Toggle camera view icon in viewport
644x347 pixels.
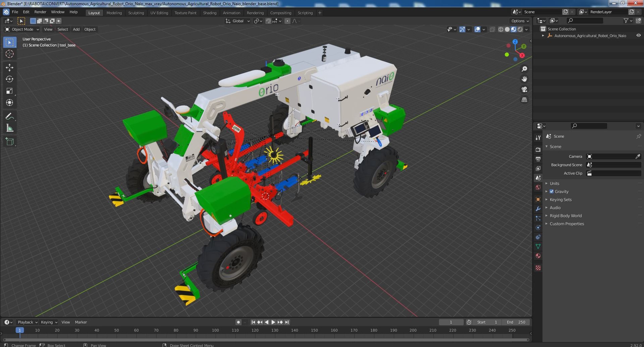(x=524, y=90)
